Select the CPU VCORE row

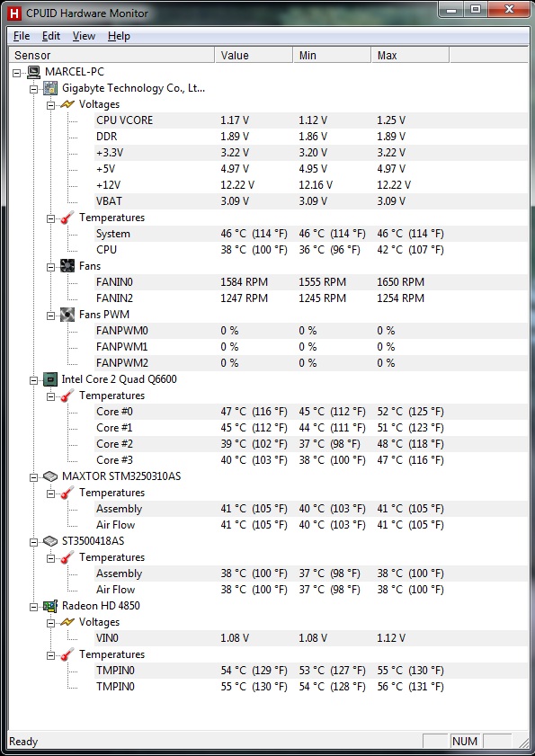pos(311,120)
